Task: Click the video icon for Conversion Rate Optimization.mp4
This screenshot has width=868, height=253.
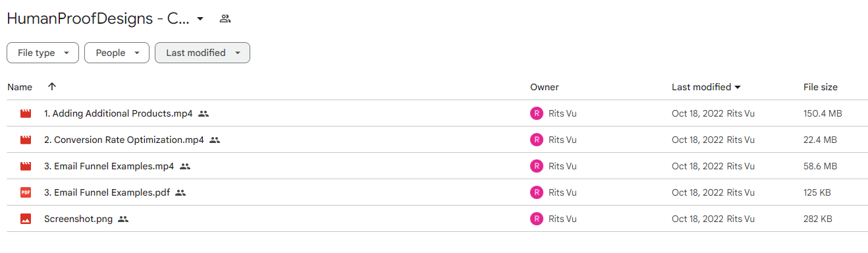Action: (26, 140)
